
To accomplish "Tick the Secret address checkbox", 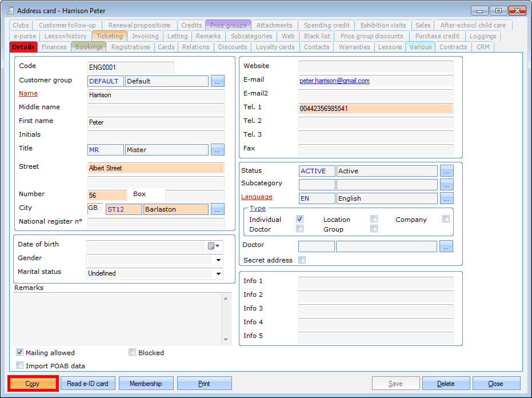I will coord(302,260).
